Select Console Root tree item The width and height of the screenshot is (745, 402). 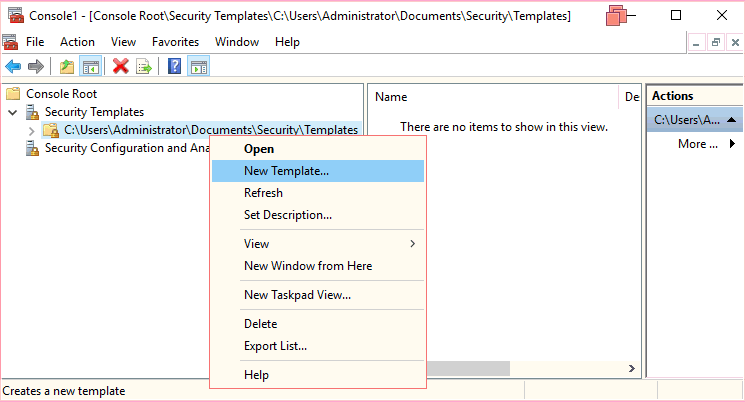[60, 93]
